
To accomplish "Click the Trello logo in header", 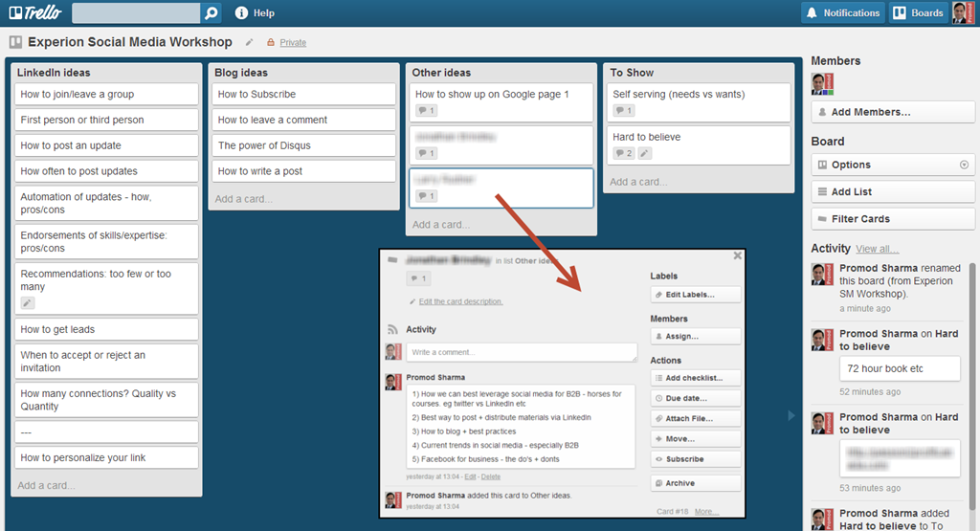I will pos(35,12).
